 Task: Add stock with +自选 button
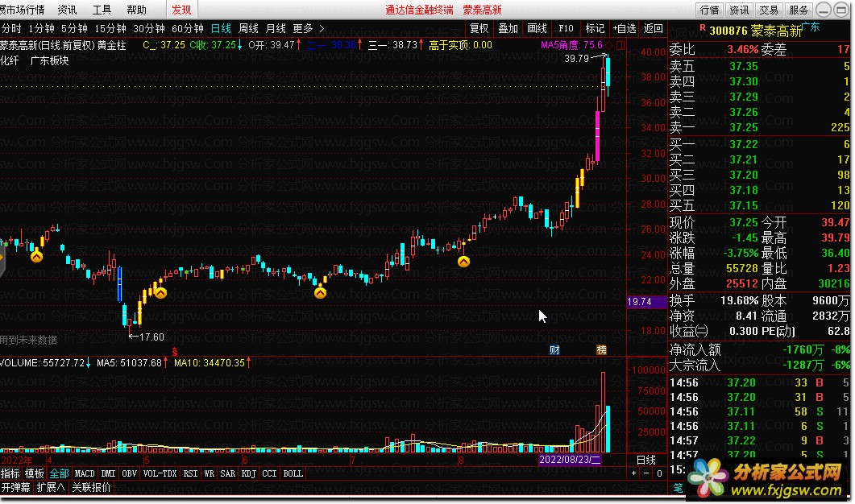[625, 28]
